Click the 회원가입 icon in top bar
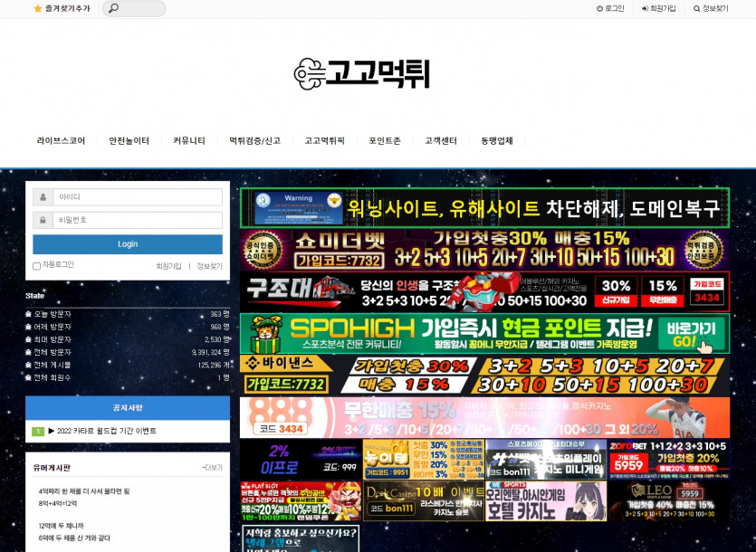This screenshot has height=552, width=756. 646,8
